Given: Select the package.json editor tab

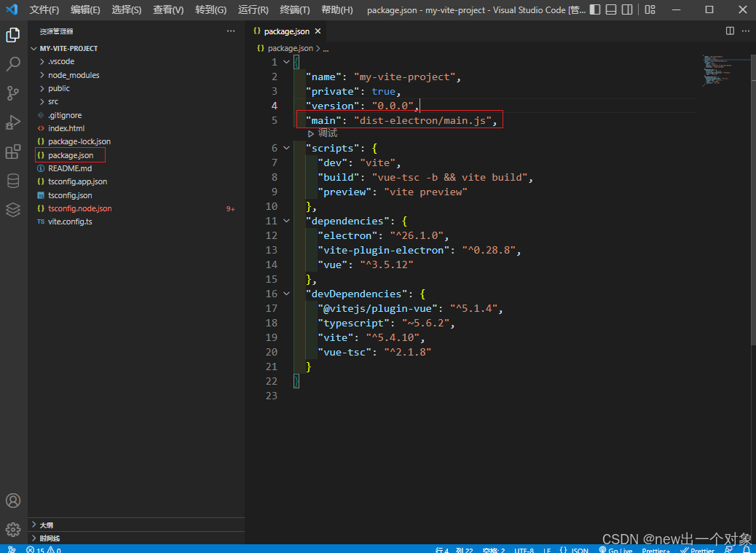Looking at the screenshot, I should (286, 31).
